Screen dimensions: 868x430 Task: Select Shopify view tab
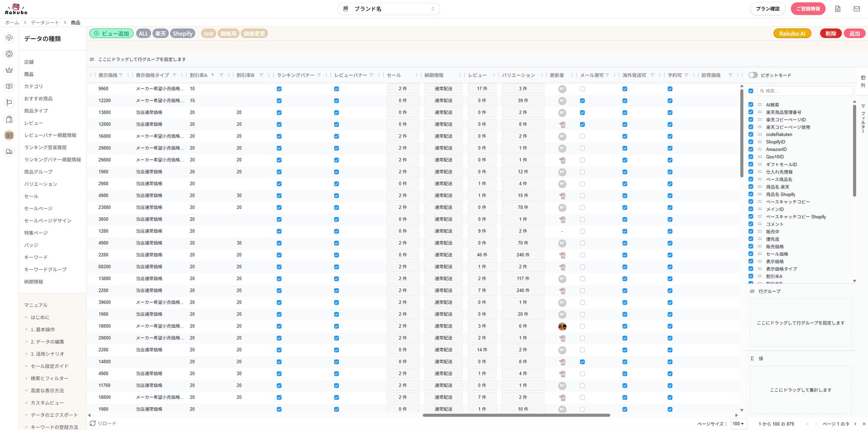pos(183,33)
